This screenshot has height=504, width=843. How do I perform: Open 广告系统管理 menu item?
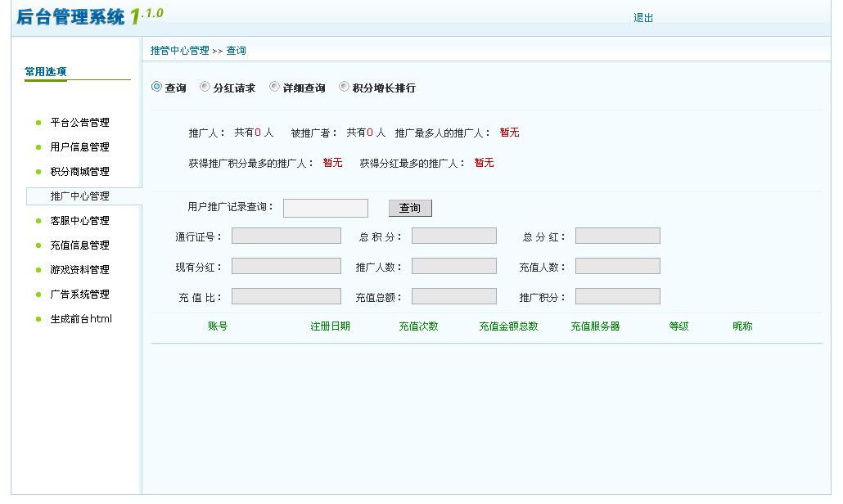(79, 295)
